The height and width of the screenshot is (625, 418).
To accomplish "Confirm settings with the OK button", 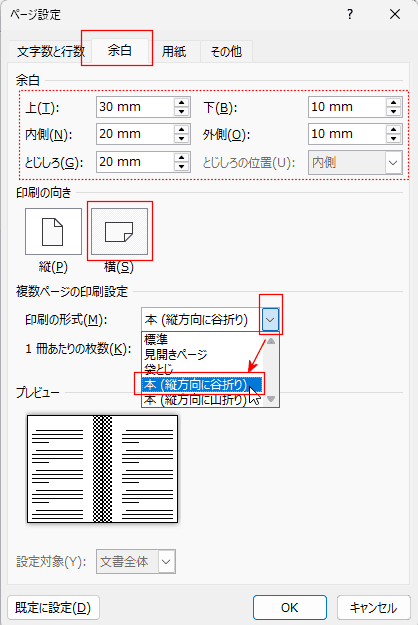I will click(x=290, y=607).
